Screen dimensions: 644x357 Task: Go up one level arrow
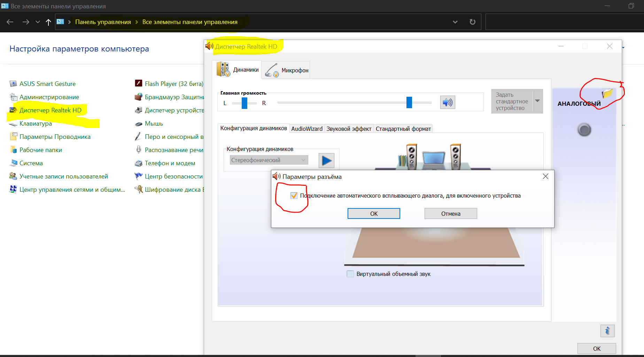point(48,22)
